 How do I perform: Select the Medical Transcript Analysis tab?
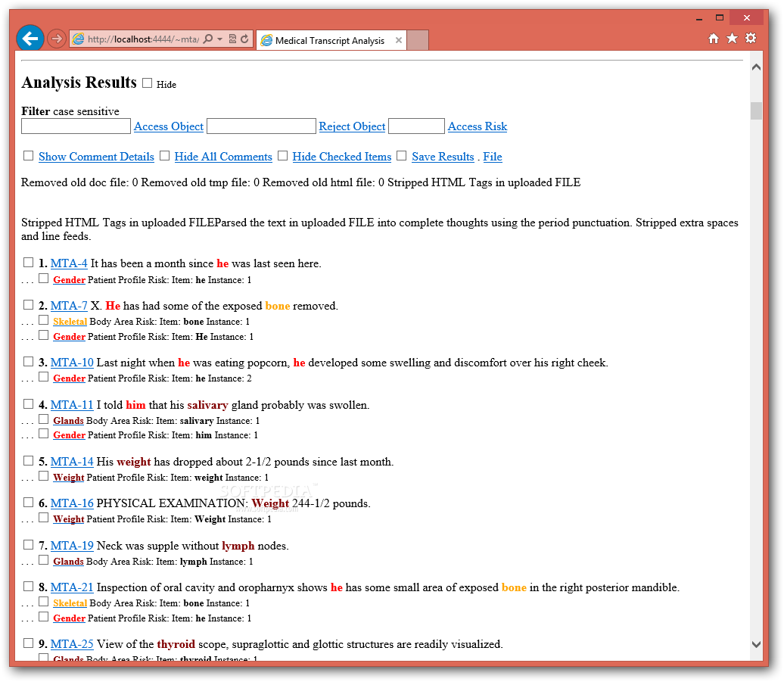331,41
